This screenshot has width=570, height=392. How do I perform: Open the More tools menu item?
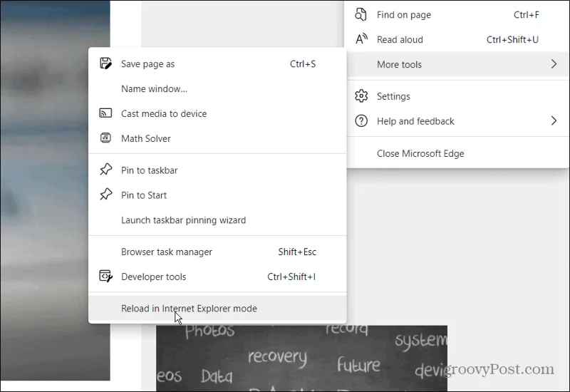point(458,64)
